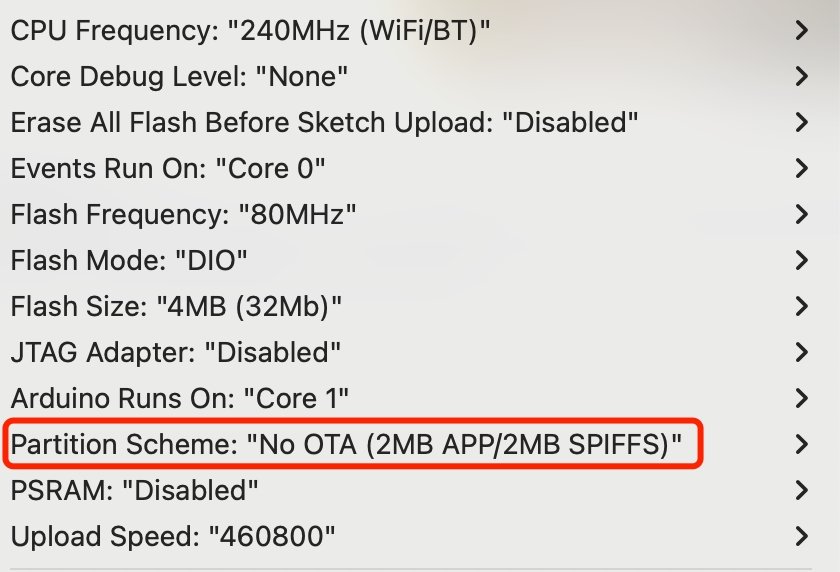Select the Flash Size menu item
The height and width of the screenshot is (572, 840).
tap(176, 306)
